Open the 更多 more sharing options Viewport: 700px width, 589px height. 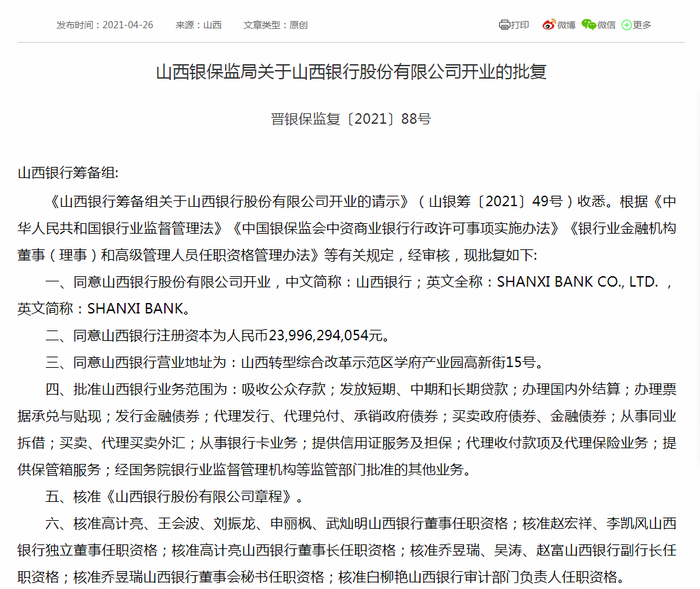[642, 25]
